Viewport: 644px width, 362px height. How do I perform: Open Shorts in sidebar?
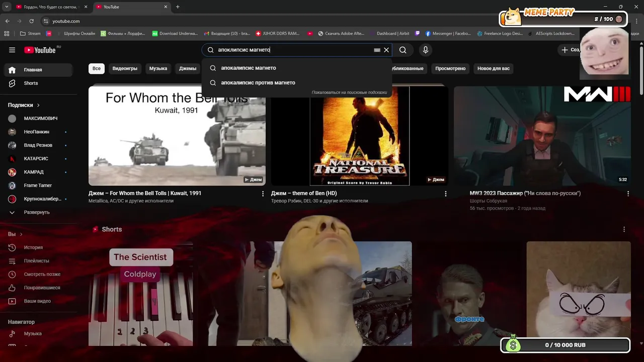pos(38,83)
